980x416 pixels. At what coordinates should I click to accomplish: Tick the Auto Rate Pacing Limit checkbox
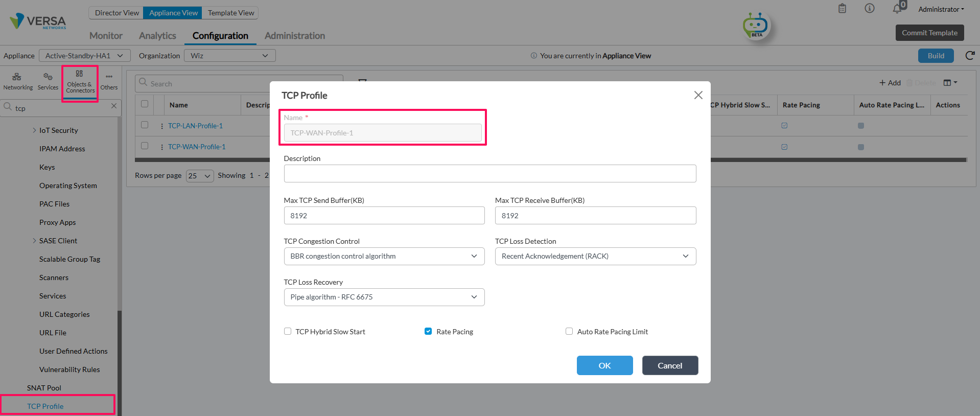coord(569,331)
